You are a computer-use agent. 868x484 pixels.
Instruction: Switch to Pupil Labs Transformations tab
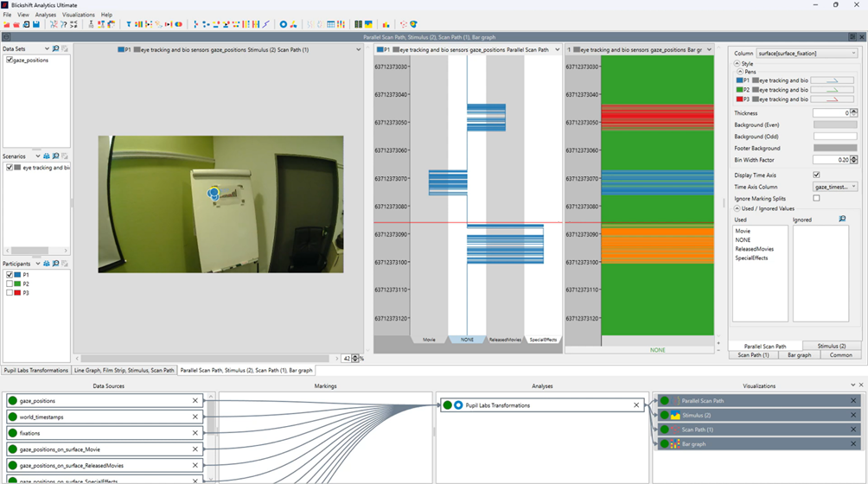36,370
